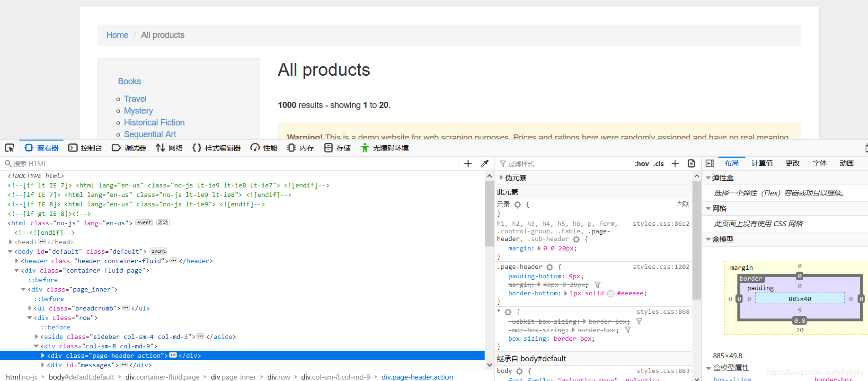Image resolution: width=868 pixels, height=381 pixels.
Task: Collapse the div.page_inner node
Action: 23,289
